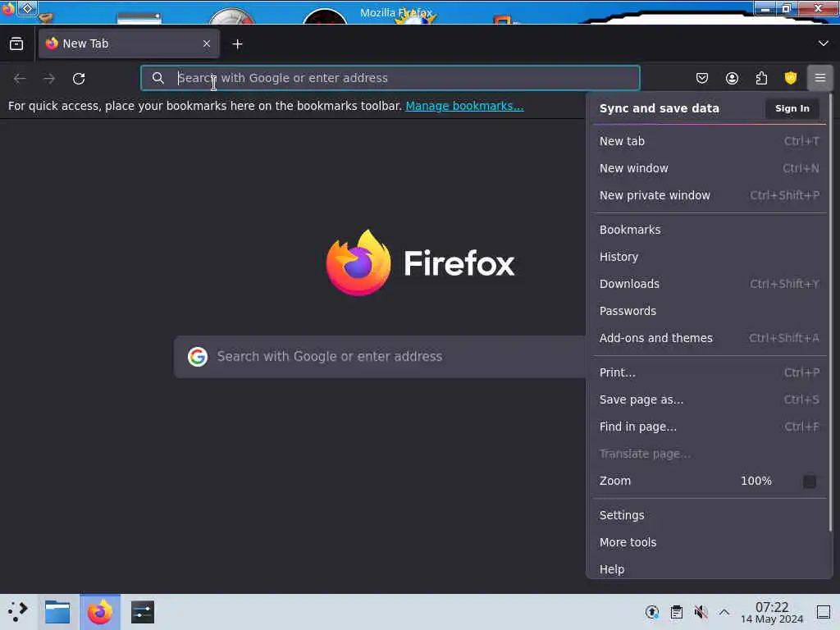Click the Firefox taskbar icon

100,612
